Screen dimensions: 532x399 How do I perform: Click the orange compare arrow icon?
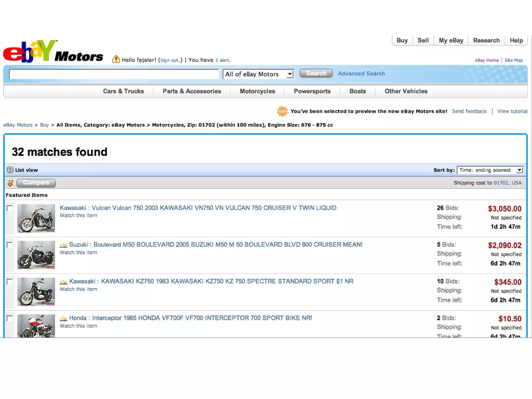(10, 183)
